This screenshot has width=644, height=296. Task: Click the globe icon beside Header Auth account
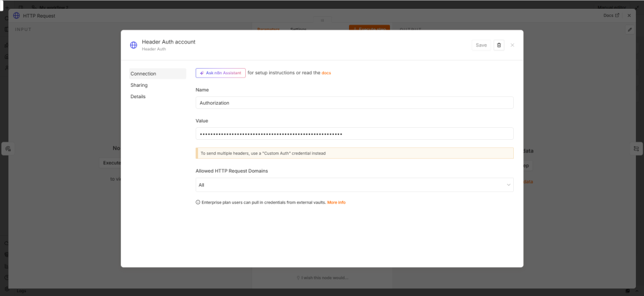[x=133, y=45]
